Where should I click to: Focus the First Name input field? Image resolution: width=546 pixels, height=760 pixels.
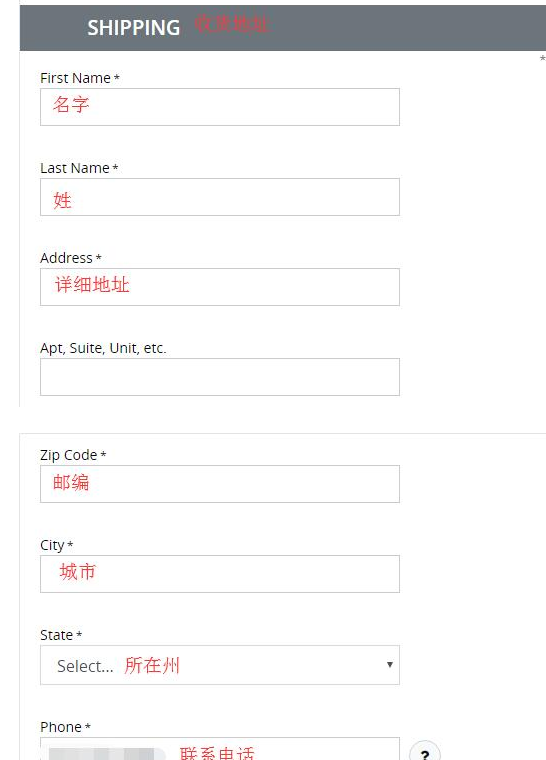tap(220, 107)
